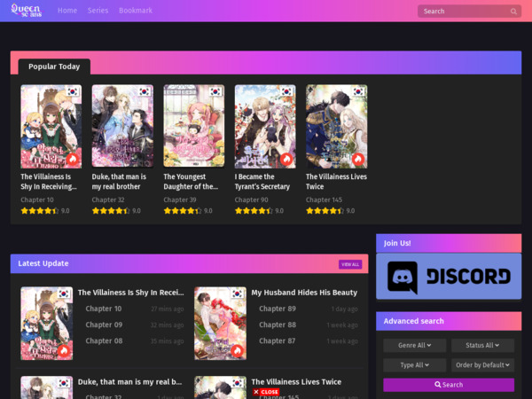This screenshot has width=532, height=399.
Task: Click Korean flag on Tyrant's Secretary cover
Action: click(x=287, y=91)
